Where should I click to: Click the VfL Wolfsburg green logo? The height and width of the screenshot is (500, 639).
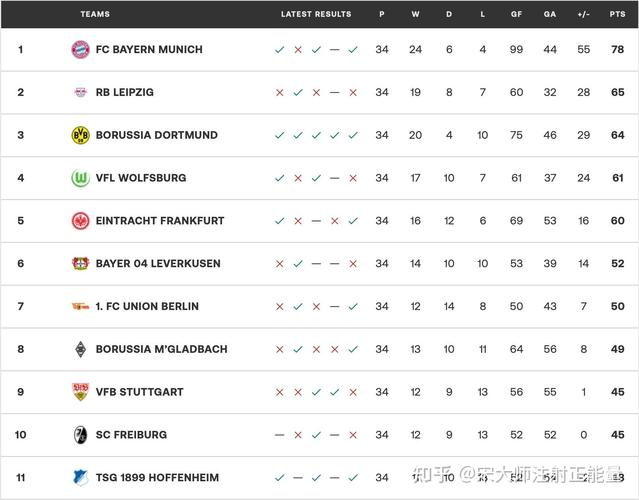tap(80, 178)
